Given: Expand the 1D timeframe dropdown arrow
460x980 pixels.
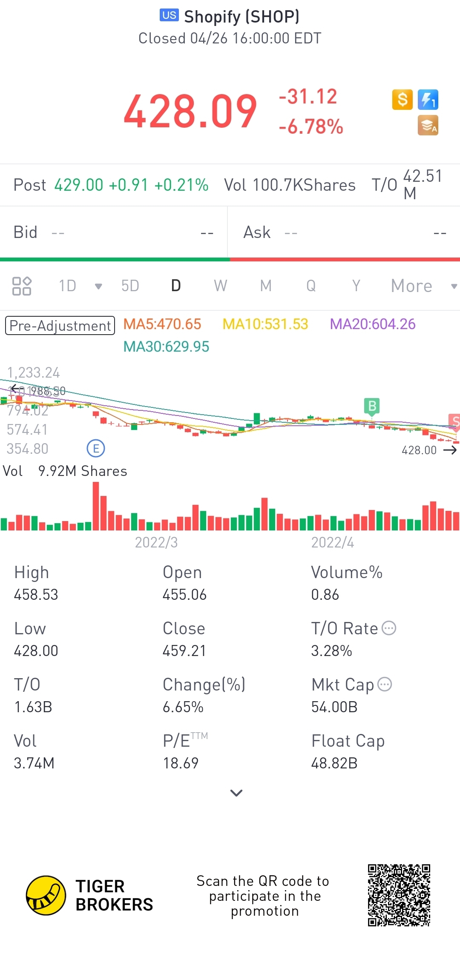Looking at the screenshot, I should point(98,286).
